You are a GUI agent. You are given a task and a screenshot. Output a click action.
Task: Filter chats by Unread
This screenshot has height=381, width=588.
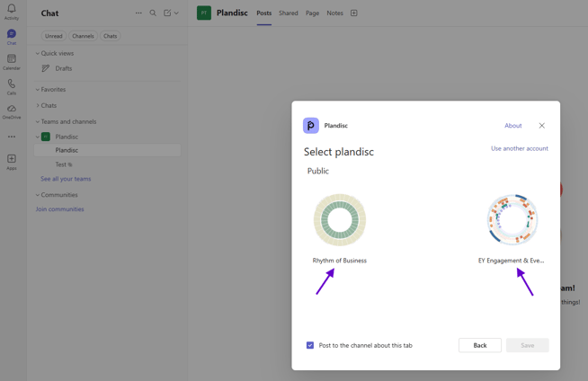(54, 36)
